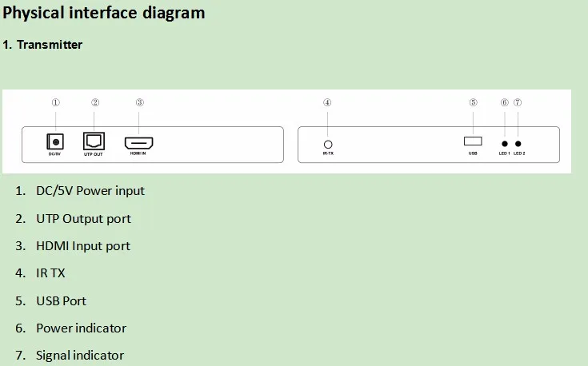This screenshot has width=588, height=366.
Task: Click the DC/5V power jack icon
Action: [x=55, y=142]
